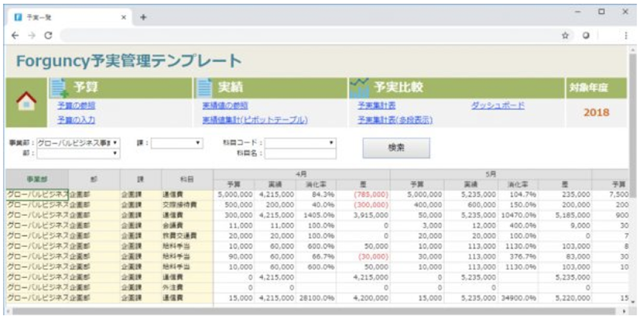The height and width of the screenshot is (323, 644).
Task: Click the 150.0% cell
Action: [518, 205]
